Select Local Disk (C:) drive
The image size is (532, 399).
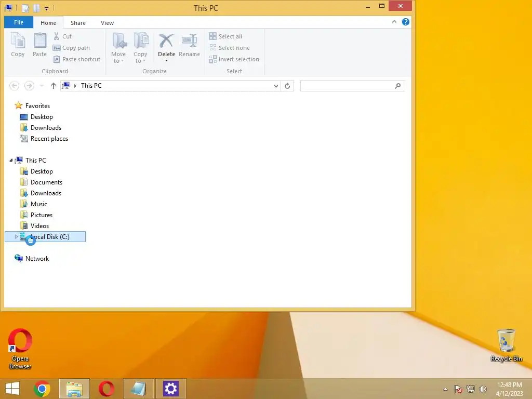coord(45,237)
